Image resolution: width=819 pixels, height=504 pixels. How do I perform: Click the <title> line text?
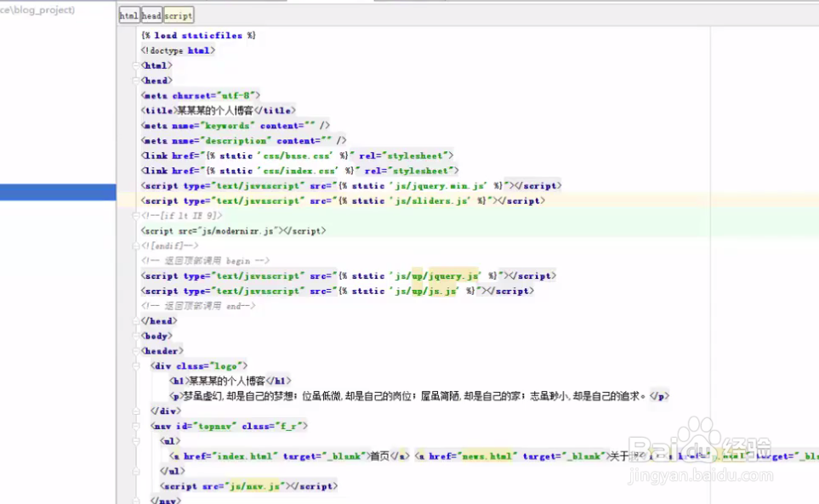(218, 110)
